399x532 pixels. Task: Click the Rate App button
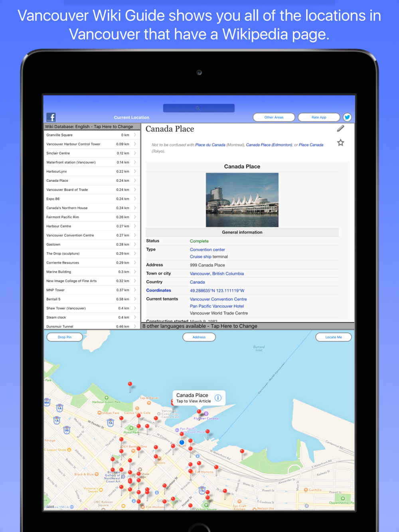coord(319,117)
